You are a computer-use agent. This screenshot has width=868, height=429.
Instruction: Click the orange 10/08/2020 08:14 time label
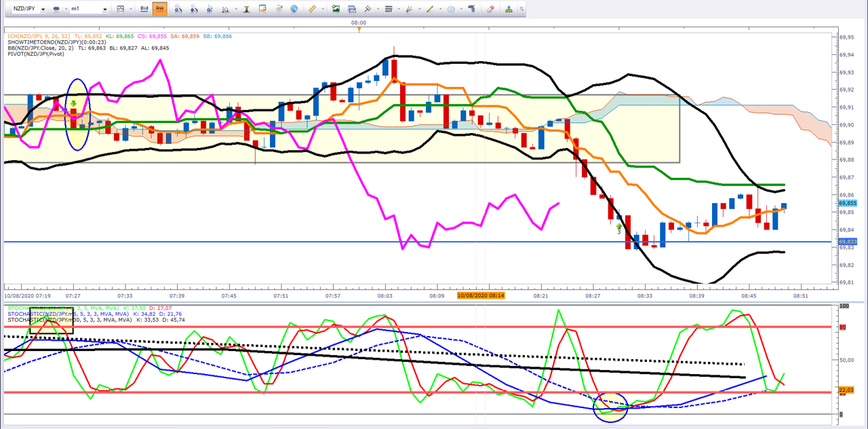pos(481,296)
